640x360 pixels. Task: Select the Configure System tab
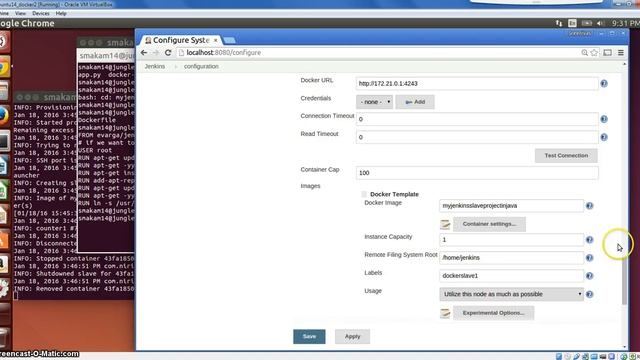pos(181,40)
